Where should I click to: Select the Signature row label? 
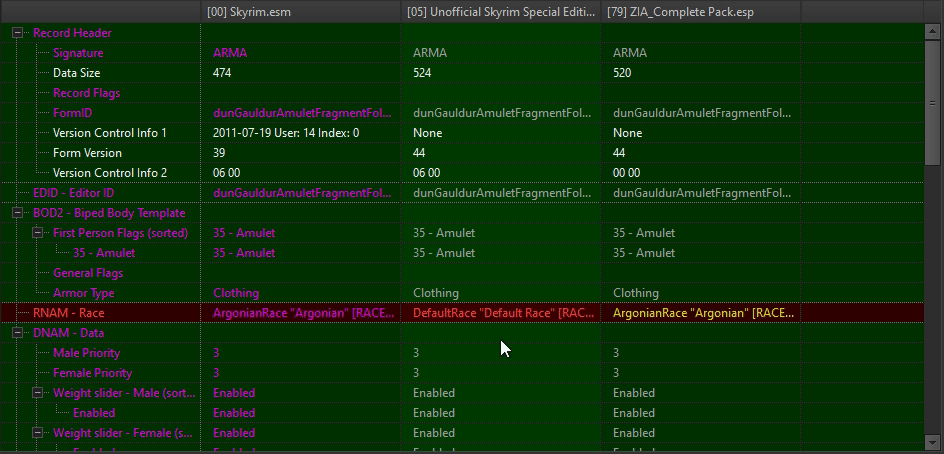(x=78, y=53)
